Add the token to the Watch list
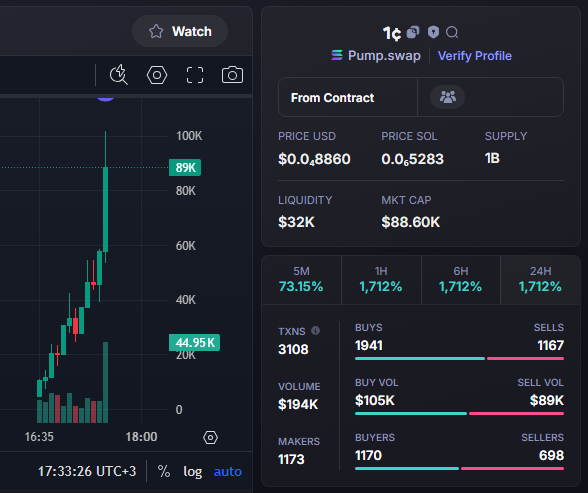 [x=180, y=31]
